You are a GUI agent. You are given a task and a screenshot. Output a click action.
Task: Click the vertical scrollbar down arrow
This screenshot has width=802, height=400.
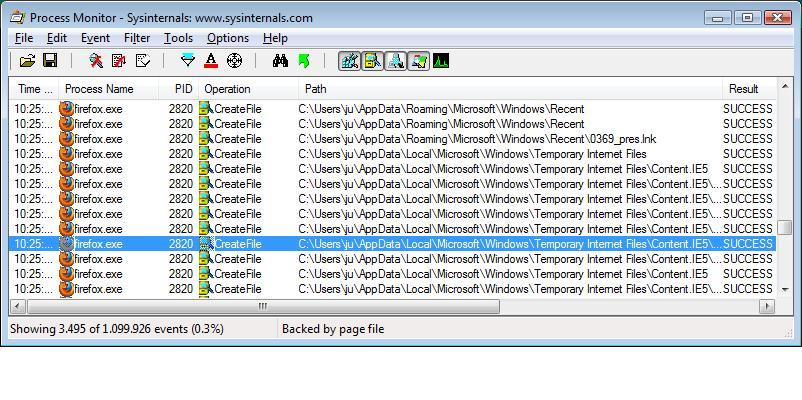point(785,290)
